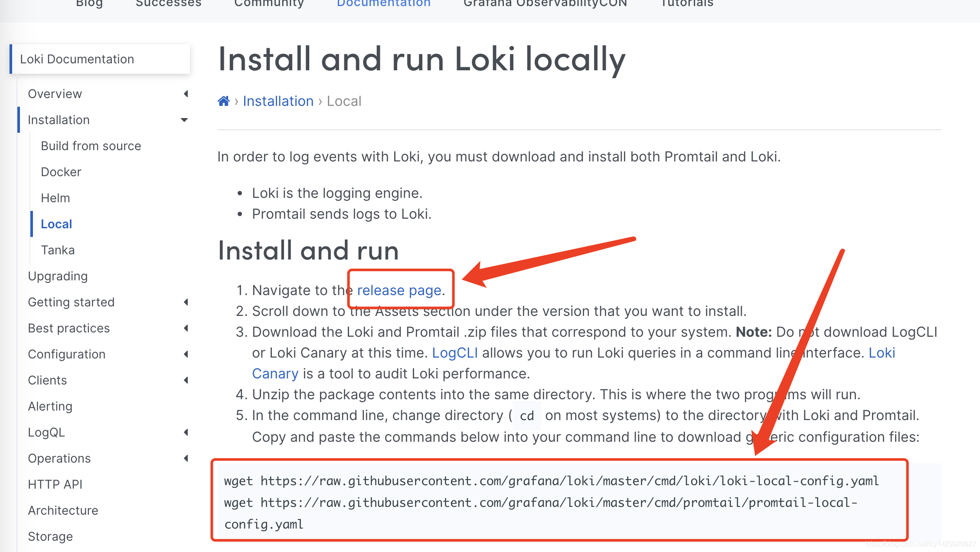Viewport: 980px width, 552px height.
Task: Open the Loki Documentation sidebar header
Action: 77,59
